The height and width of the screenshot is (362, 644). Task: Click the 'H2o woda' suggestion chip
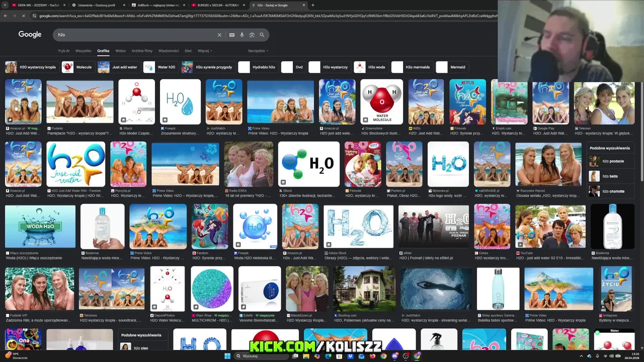tap(370, 67)
